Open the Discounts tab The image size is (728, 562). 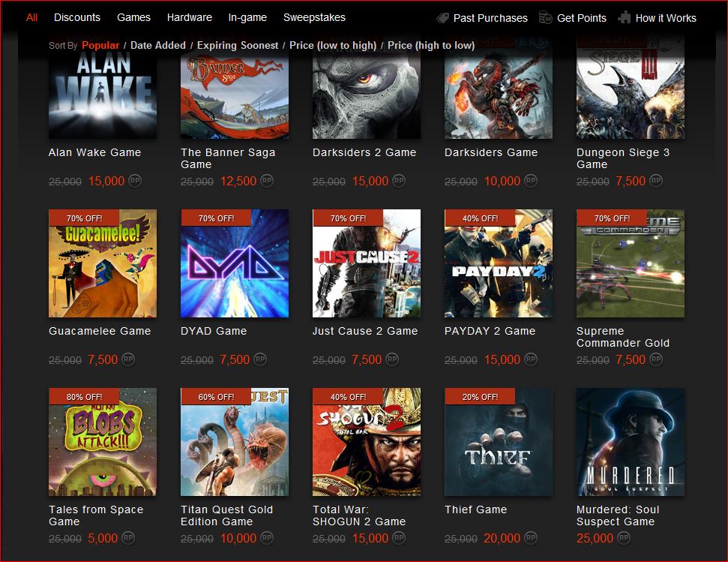click(77, 17)
